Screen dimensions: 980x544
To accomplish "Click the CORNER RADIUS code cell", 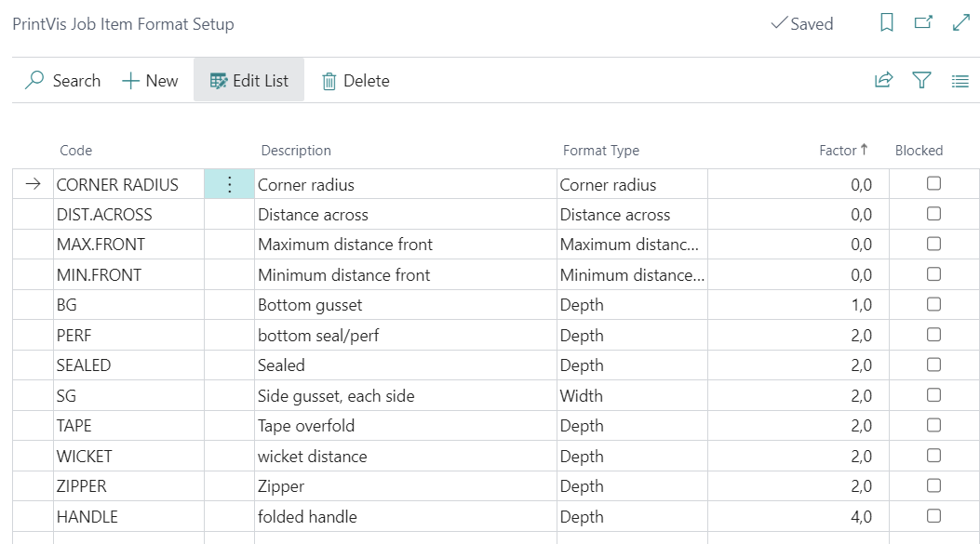I will 128,184.
